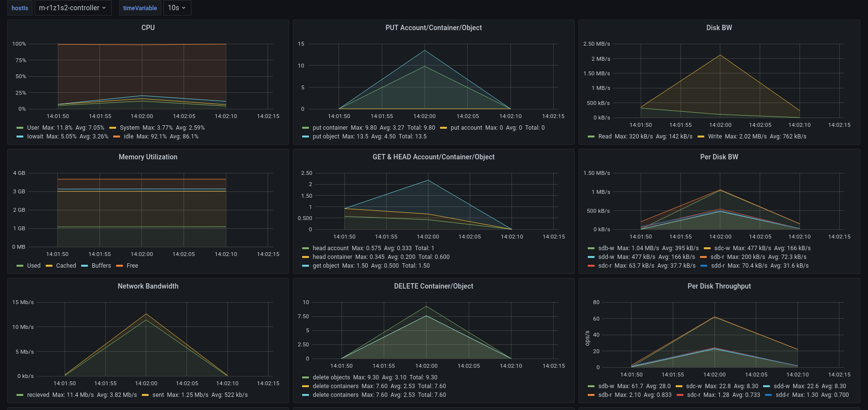The width and height of the screenshot is (868, 410).
Task: Click the green delete objects legend marker
Action: tap(306, 377)
